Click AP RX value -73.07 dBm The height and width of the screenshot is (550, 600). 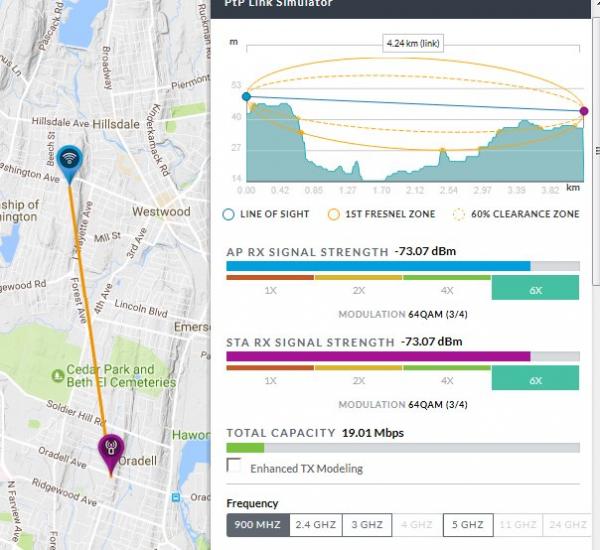point(425,251)
